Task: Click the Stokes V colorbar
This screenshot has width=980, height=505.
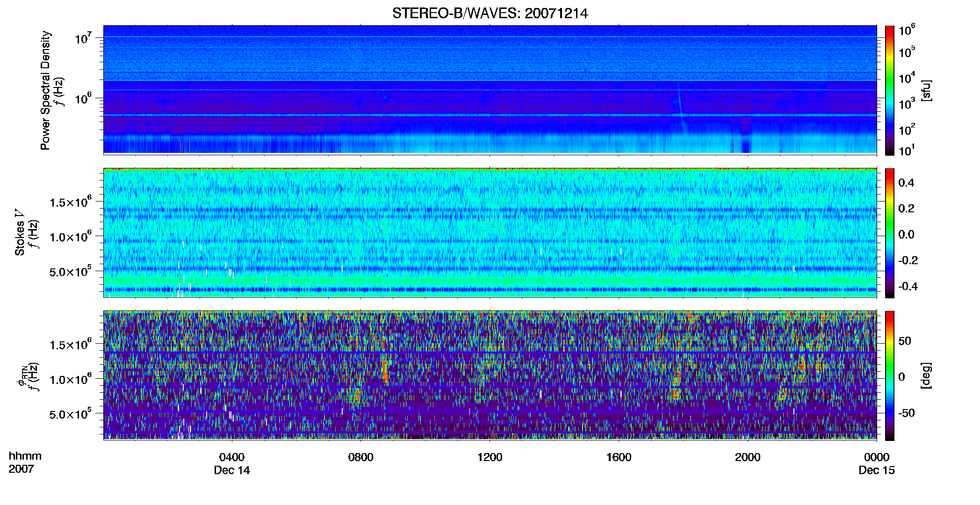Action: pyautogui.click(x=890, y=233)
